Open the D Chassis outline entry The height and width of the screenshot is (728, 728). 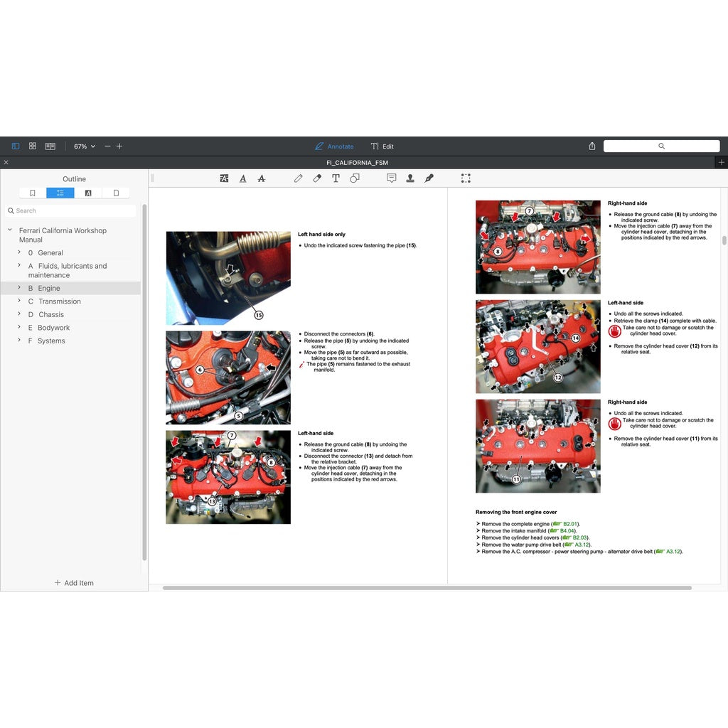click(x=46, y=315)
